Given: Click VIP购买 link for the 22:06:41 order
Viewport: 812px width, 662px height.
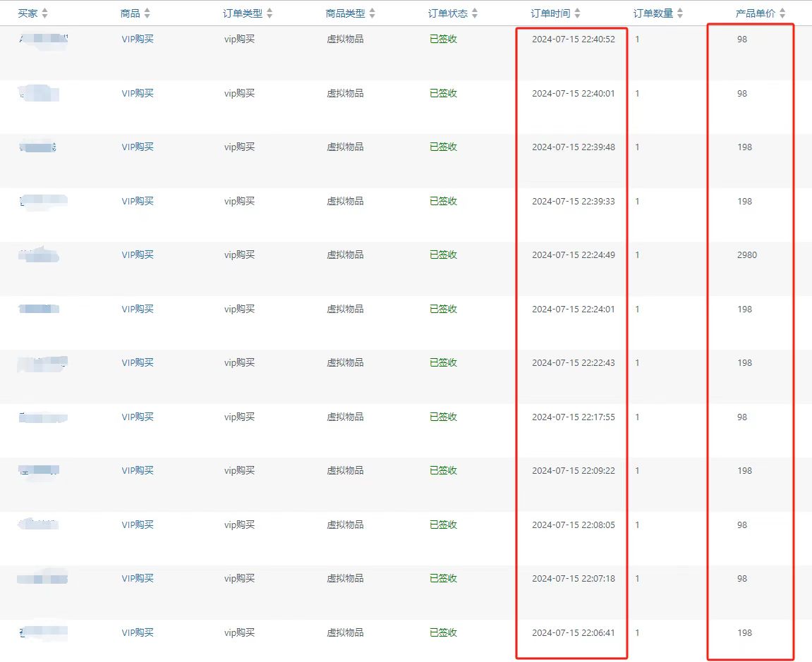Looking at the screenshot, I should (x=137, y=633).
